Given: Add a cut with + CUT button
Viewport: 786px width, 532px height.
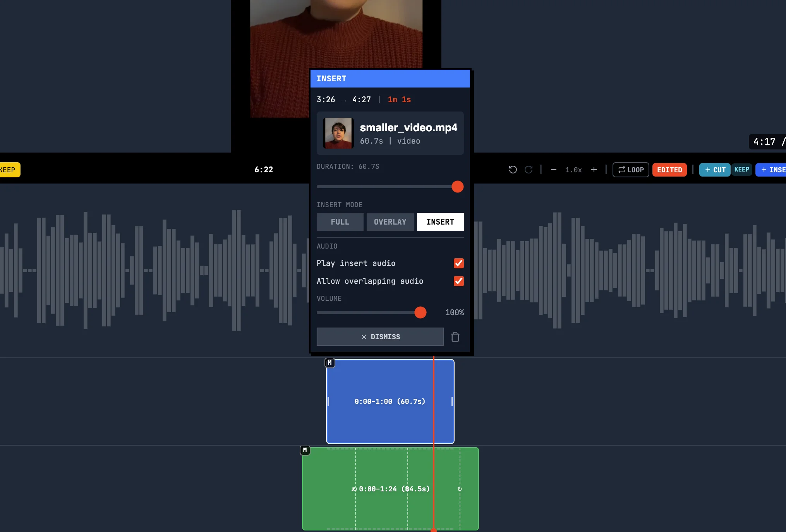Looking at the screenshot, I should [715, 170].
